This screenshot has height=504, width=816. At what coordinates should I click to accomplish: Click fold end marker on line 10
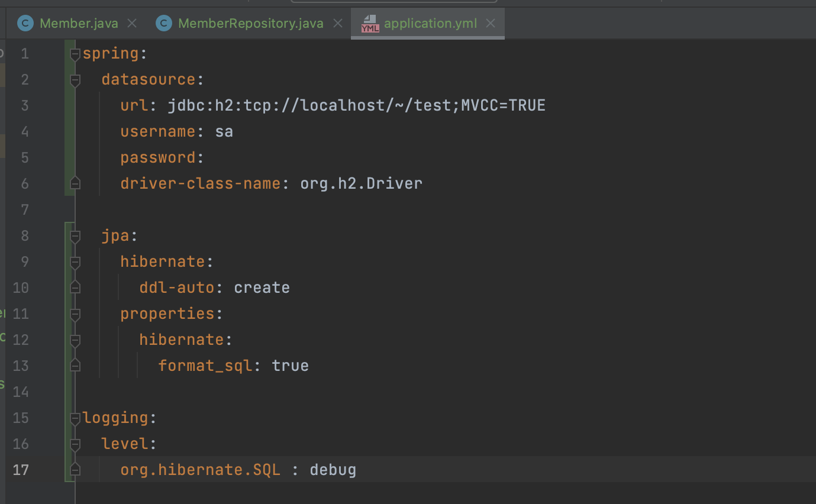coord(75,287)
